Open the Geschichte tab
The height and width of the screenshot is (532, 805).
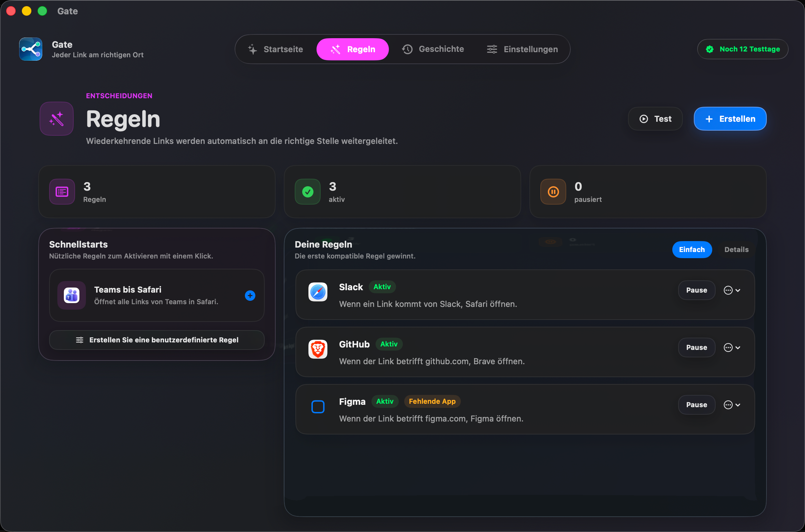pyautogui.click(x=433, y=49)
